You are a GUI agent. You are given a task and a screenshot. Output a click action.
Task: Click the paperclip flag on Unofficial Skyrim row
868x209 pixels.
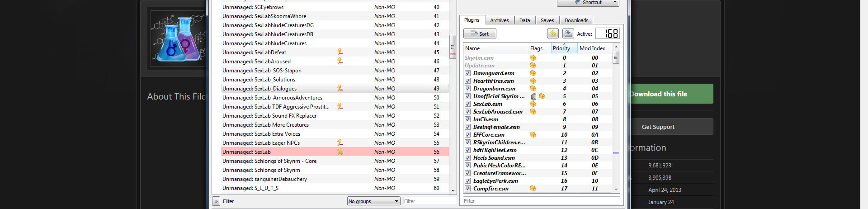pyautogui.click(x=533, y=96)
